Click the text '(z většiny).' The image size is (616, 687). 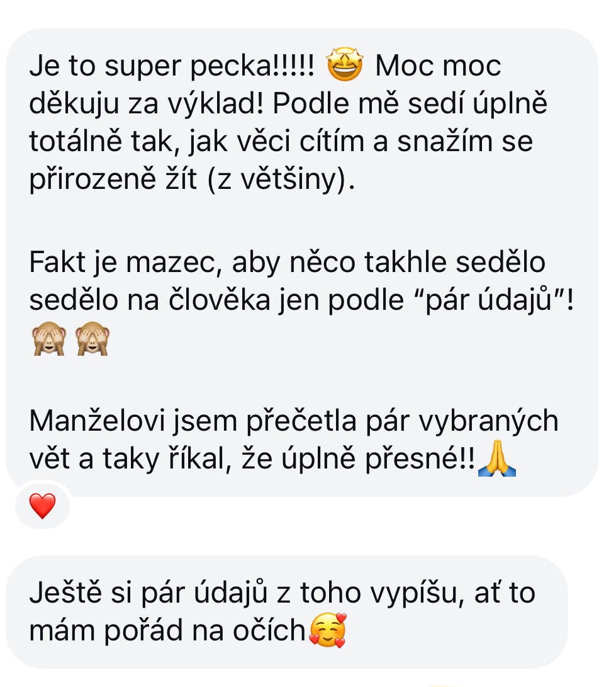click(281, 179)
